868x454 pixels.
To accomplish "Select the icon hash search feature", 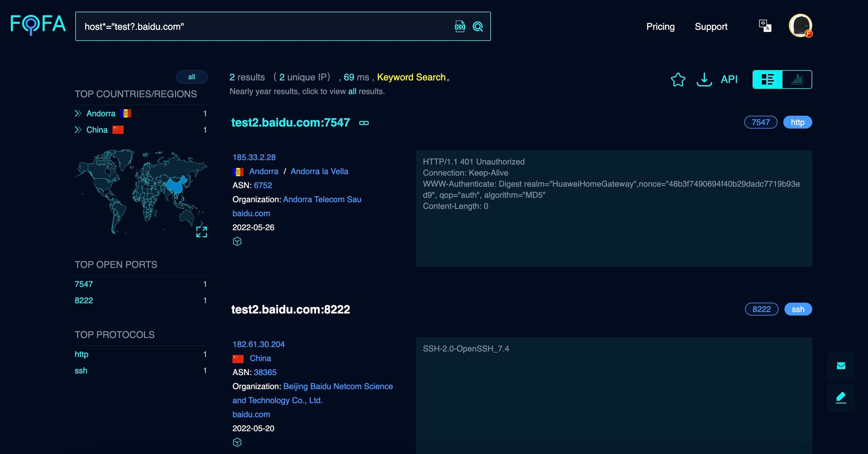I will pyautogui.click(x=459, y=26).
